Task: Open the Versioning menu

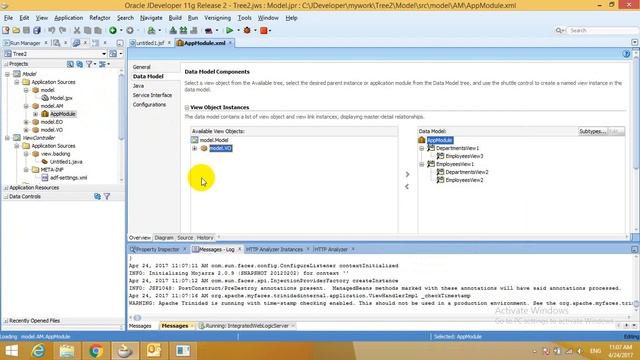Action: [218, 18]
